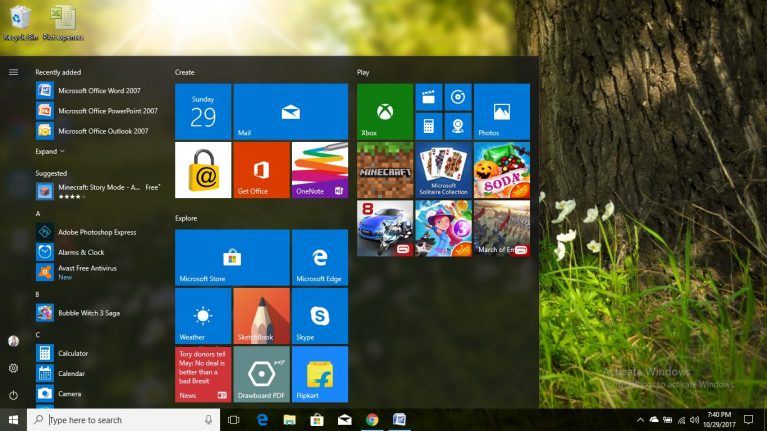Toggle the Start hamburger menu
The image size is (767, 431).
tap(13, 72)
